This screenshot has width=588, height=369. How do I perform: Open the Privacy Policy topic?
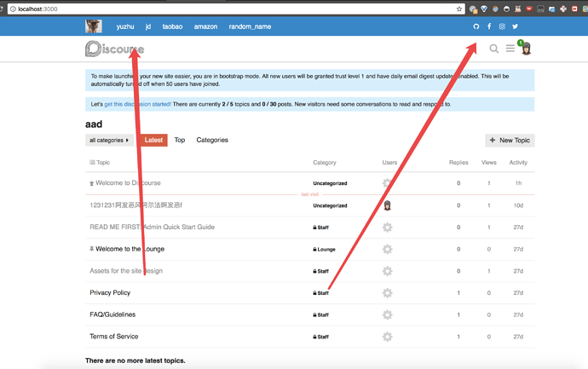pos(110,292)
